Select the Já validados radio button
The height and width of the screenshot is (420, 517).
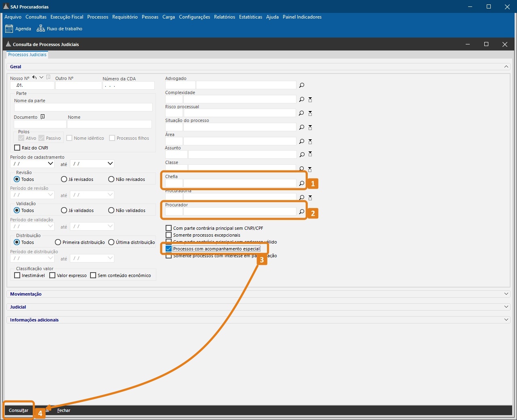(64, 210)
